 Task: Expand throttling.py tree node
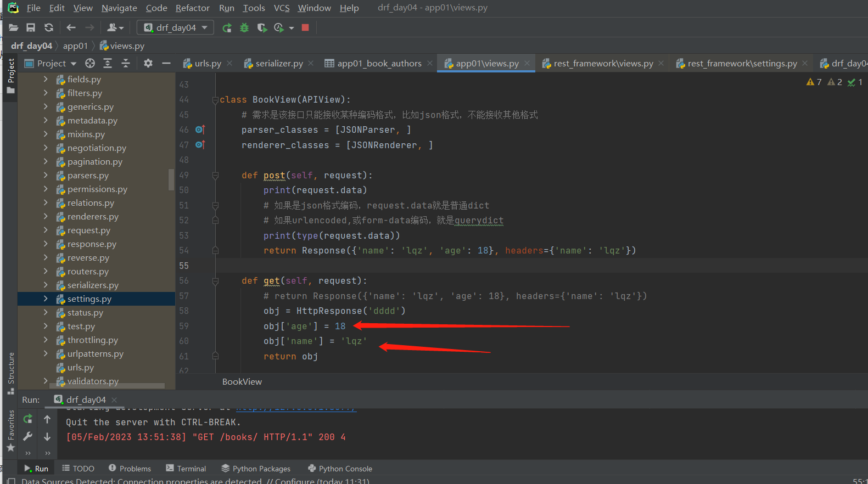point(46,340)
